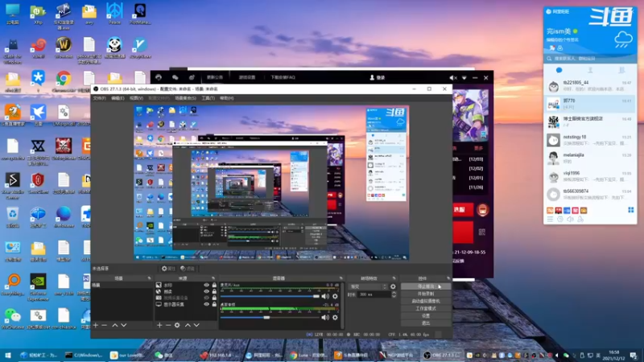This screenshot has width=644, height=362.
Task: Open the 工具(T) menu in OBS
Action: [x=208, y=98]
